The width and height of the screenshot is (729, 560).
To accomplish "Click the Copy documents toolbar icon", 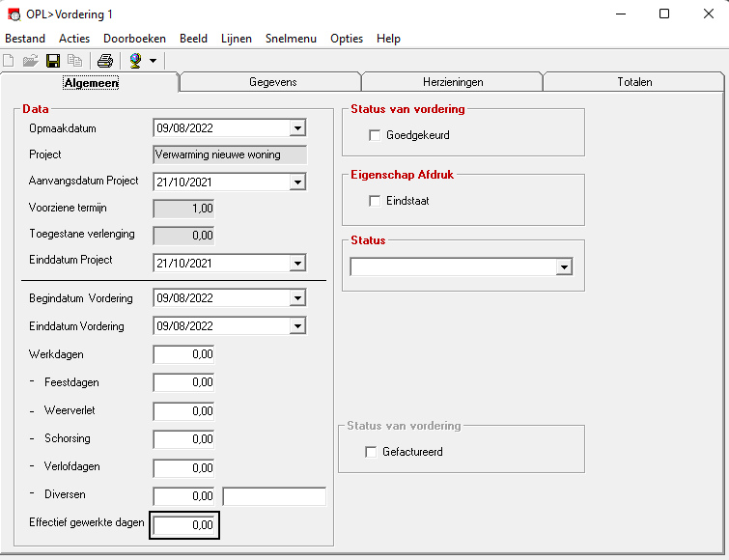I will click(74, 61).
